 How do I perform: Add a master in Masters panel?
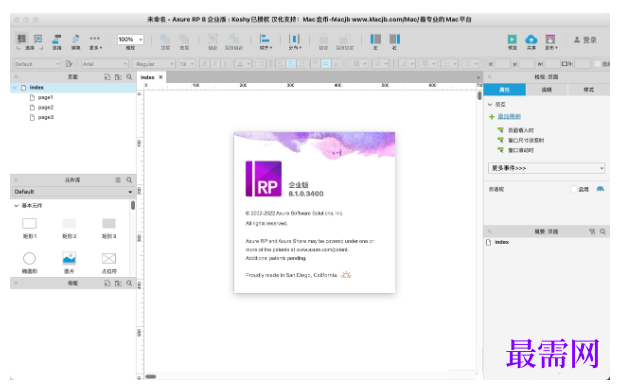pyautogui.click(x=107, y=283)
